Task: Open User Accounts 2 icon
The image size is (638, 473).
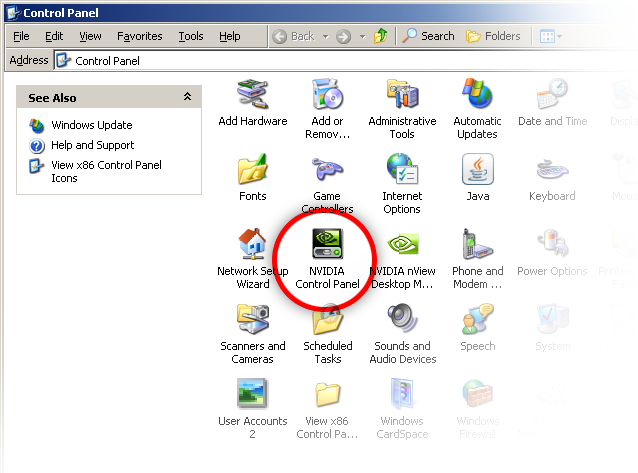Action: (x=253, y=394)
